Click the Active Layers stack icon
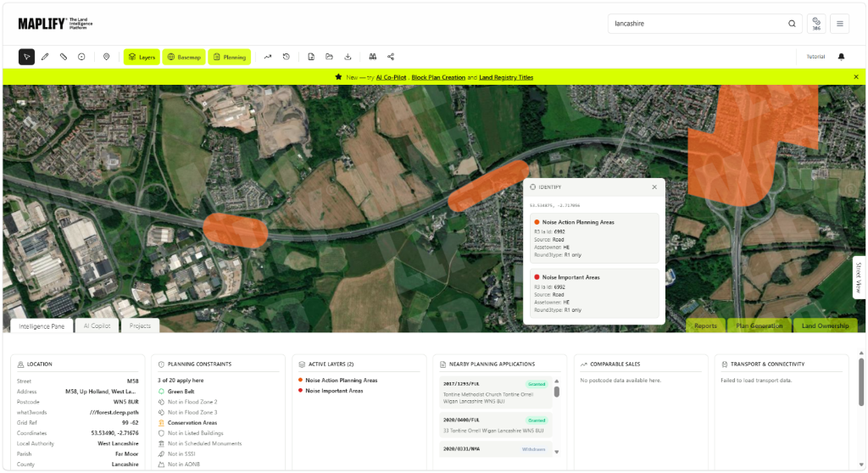 [x=302, y=364]
